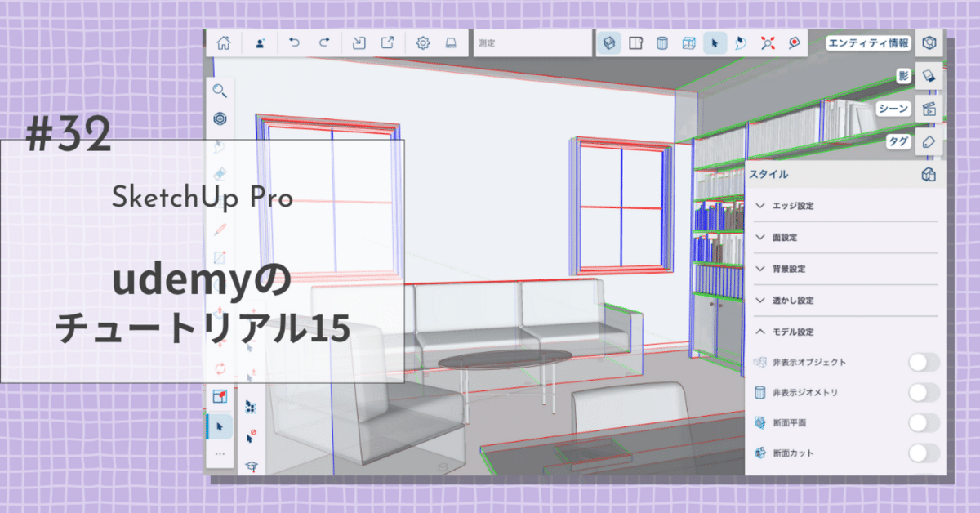Screen dimensions: 980x513
Task: Toggle 非表示ジオメトリ switch
Action: click(x=924, y=393)
